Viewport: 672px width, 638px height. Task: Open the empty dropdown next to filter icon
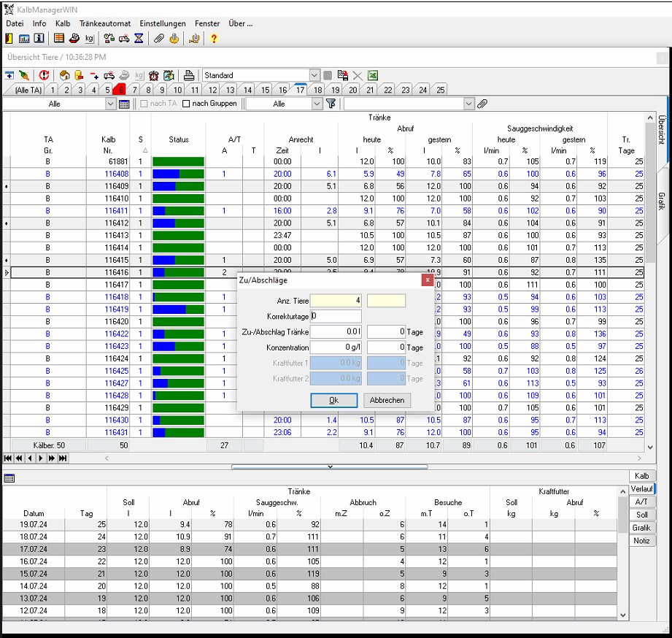point(468,104)
